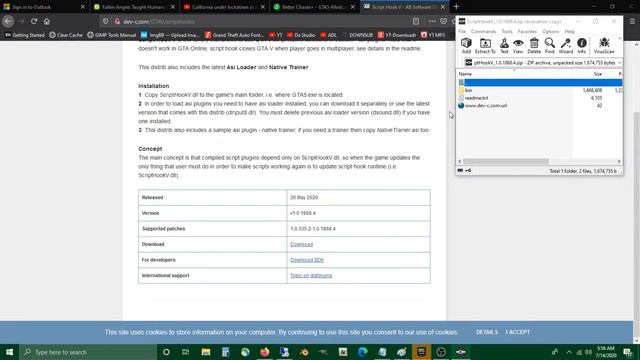This screenshot has height=360, width=640.
Task: Open the DOWNSUB bookmark
Action: tap(358, 35)
